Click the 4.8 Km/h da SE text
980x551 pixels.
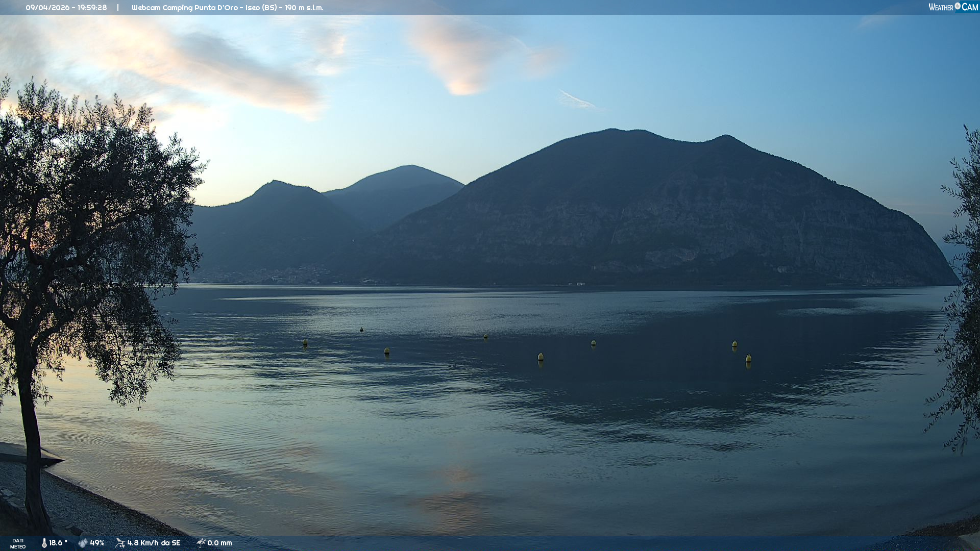[154, 543]
